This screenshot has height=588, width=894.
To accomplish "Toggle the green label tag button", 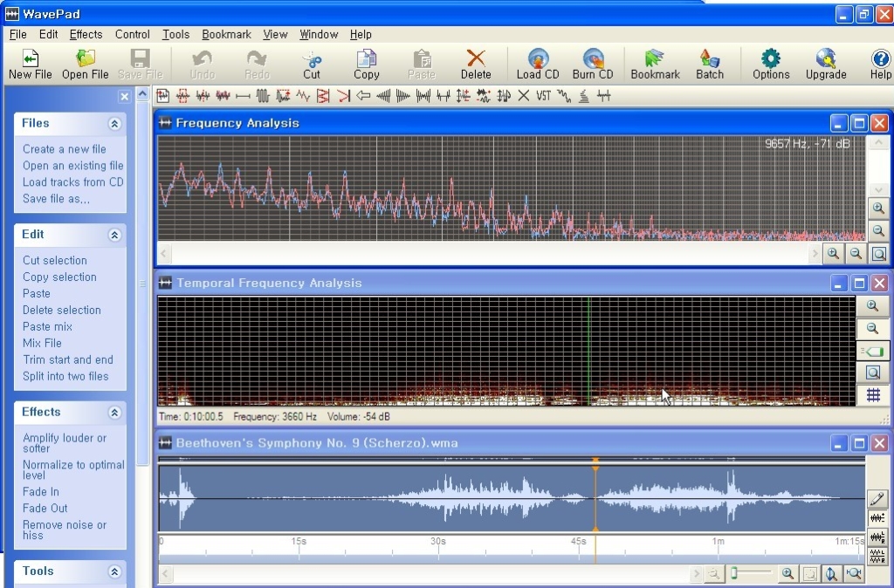I will coord(872,351).
